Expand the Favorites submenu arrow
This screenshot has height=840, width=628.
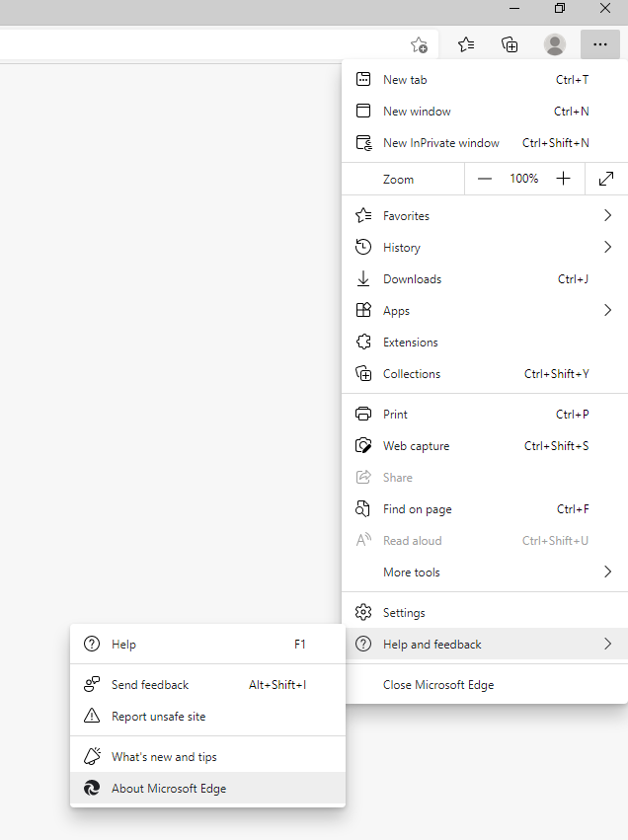[607, 215]
